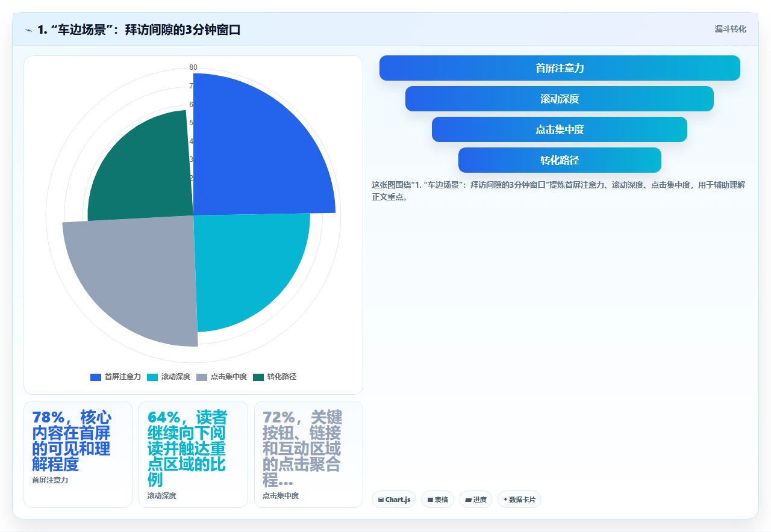Click the description paragraph starting 这张图围绕

[x=558, y=191]
